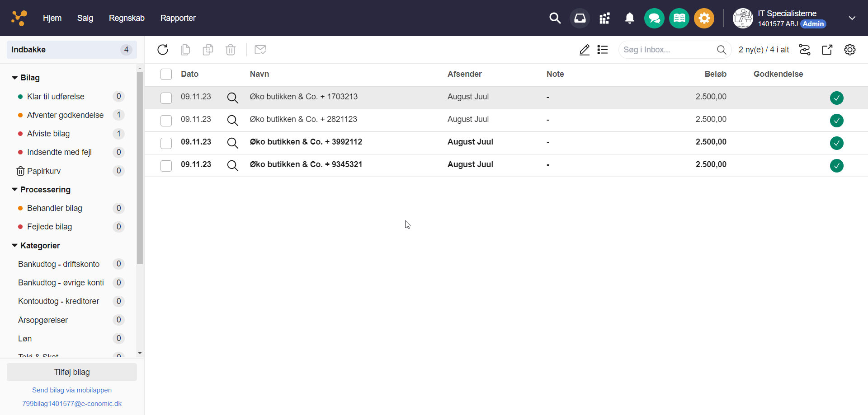This screenshot has width=868, height=415.
Task: Open the green chat bubble icon
Action: pos(654,19)
